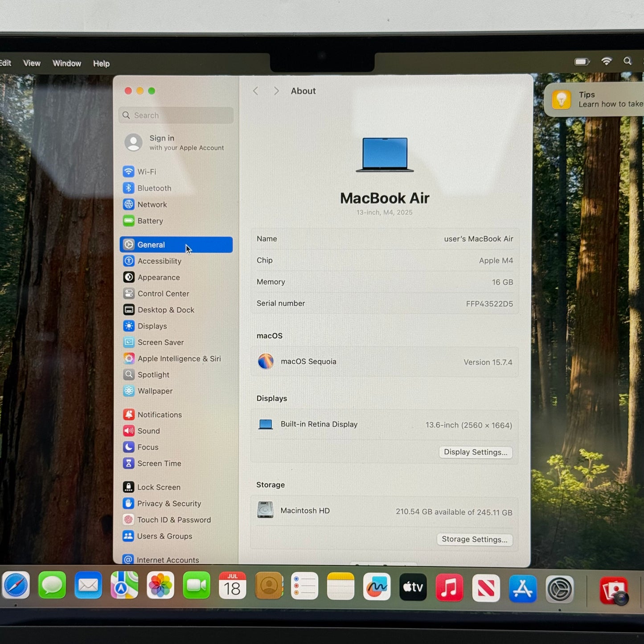Click the Wi-Fi icon in menu bar
Viewport: 644px width, 644px height.
pos(607,61)
